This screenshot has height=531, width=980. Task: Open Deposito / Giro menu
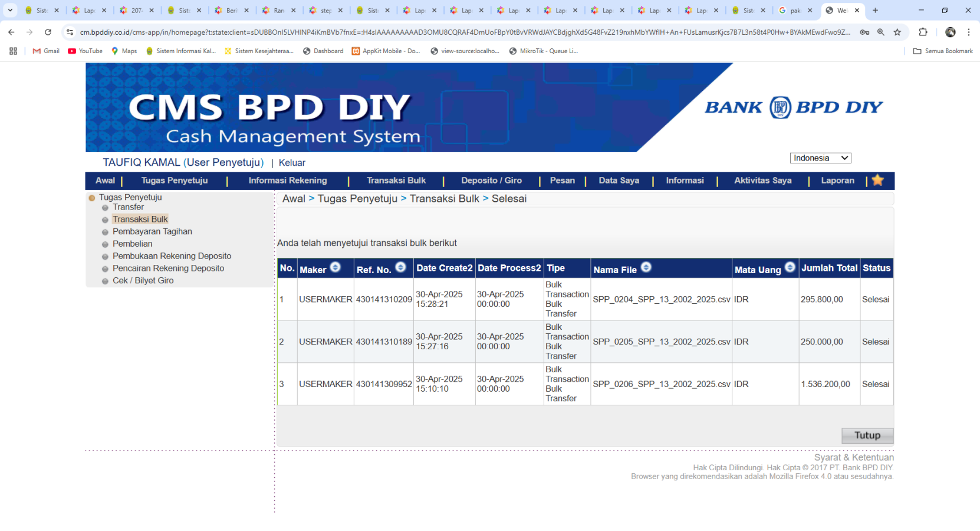click(x=491, y=181)
